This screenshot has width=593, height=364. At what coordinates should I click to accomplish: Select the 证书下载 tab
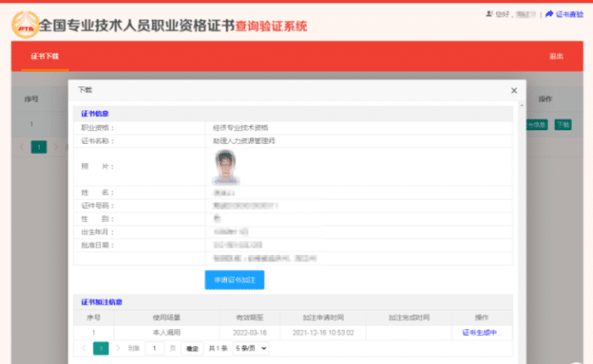point(45,57)
